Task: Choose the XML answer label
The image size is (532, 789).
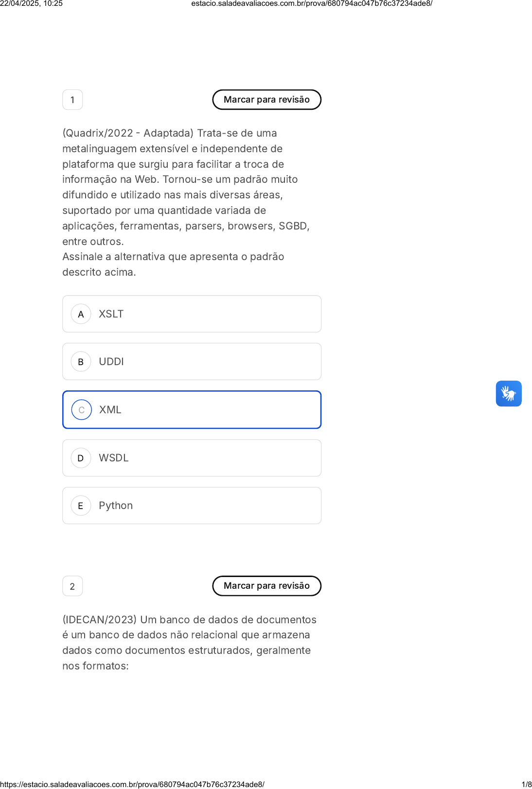Action: (x=110, y=410)
